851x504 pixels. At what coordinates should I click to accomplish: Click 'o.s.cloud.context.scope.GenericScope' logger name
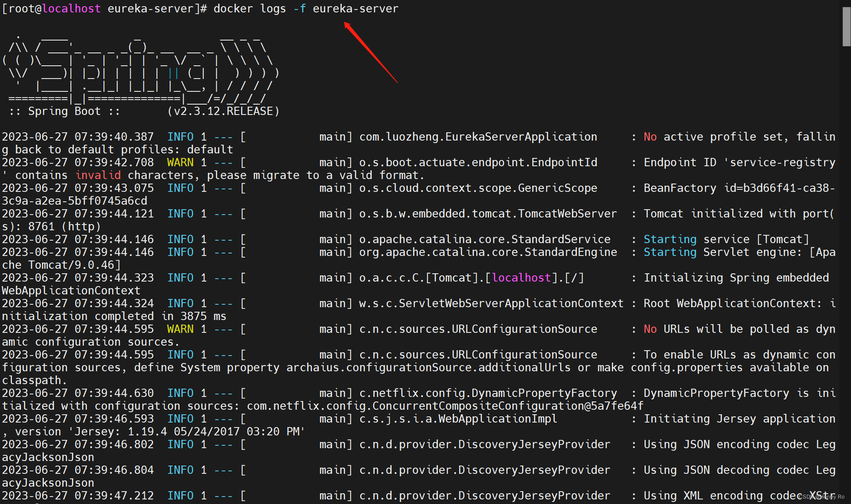click(478, 188)
